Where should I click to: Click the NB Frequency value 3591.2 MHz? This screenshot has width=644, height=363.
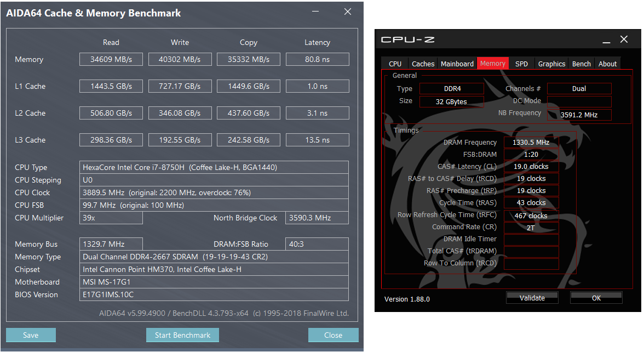coord(579,115)
